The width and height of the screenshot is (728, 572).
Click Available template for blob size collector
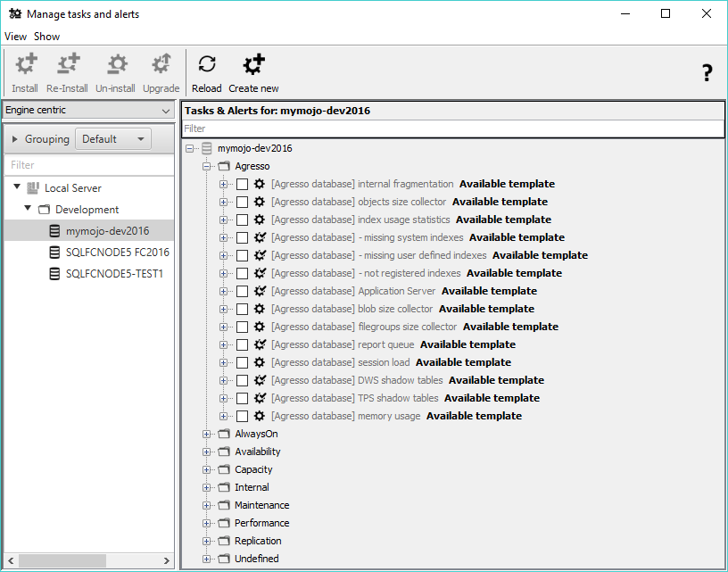pyautogui.click(x=486, y=309)
